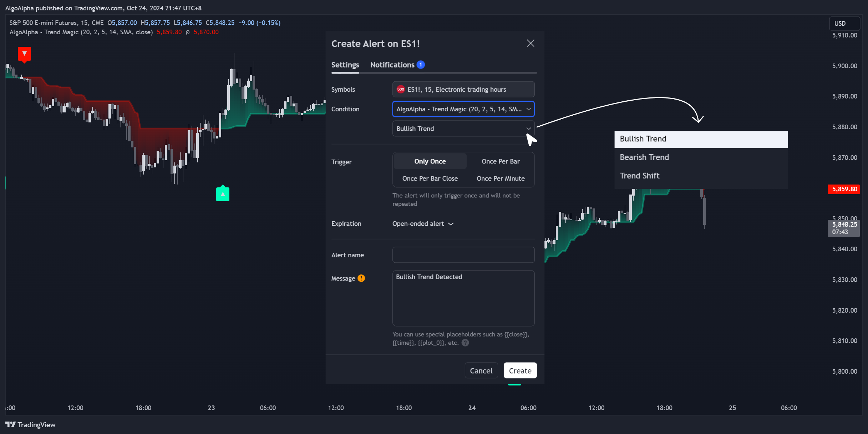The image size is (868, 434).
Task: Click the red 500 symbol logo
Action: tap(401, 89)
